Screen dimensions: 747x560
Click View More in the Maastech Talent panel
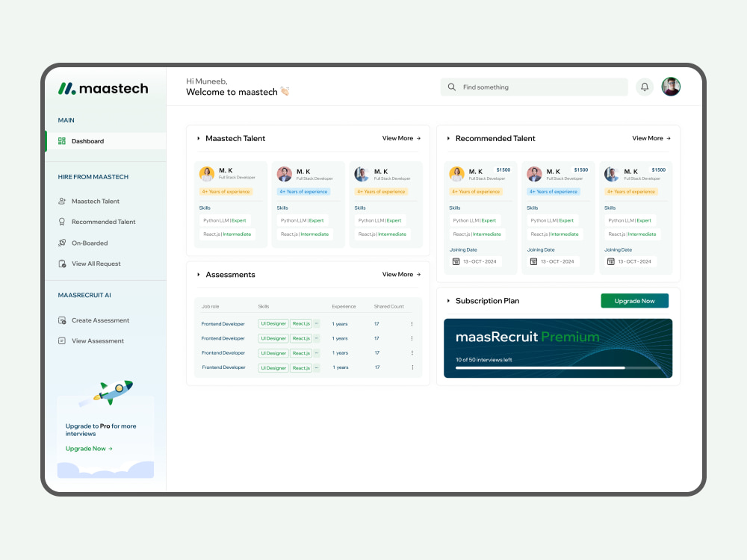coord(401,138)
